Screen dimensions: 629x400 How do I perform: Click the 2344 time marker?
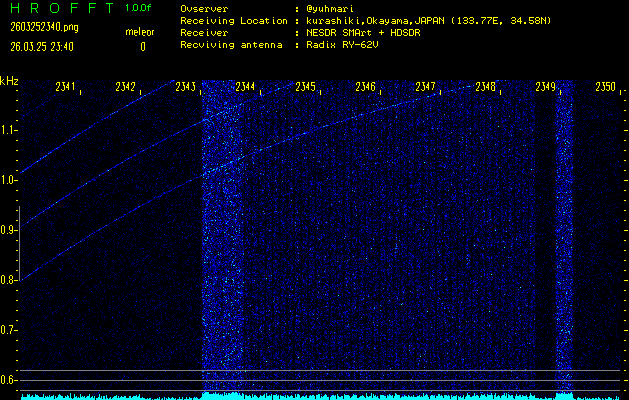coord(245,88)
